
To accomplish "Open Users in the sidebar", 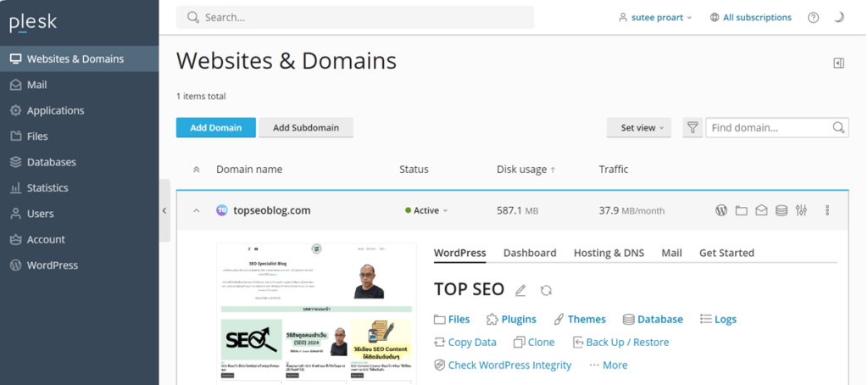I will pos(79,214).
